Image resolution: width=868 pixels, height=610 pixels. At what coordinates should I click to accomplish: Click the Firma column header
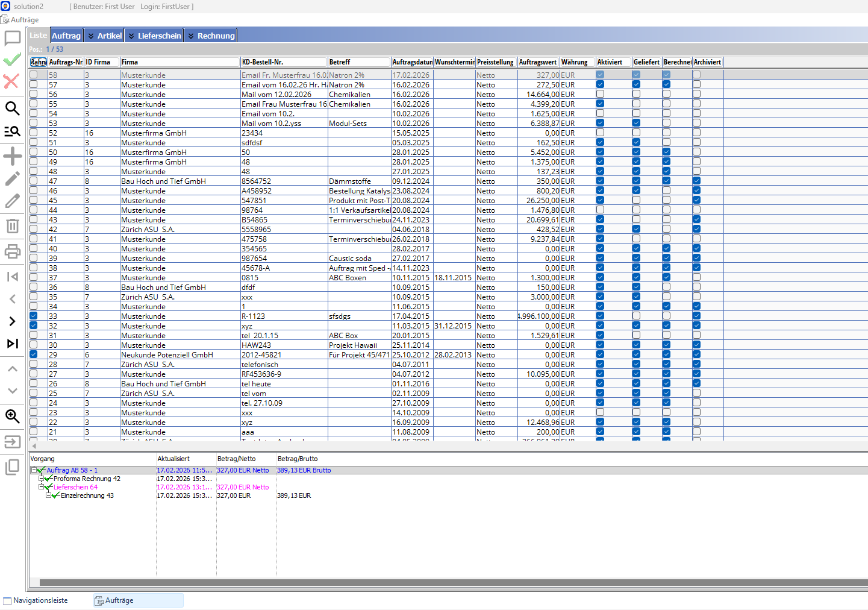click(x=179, y=62)
